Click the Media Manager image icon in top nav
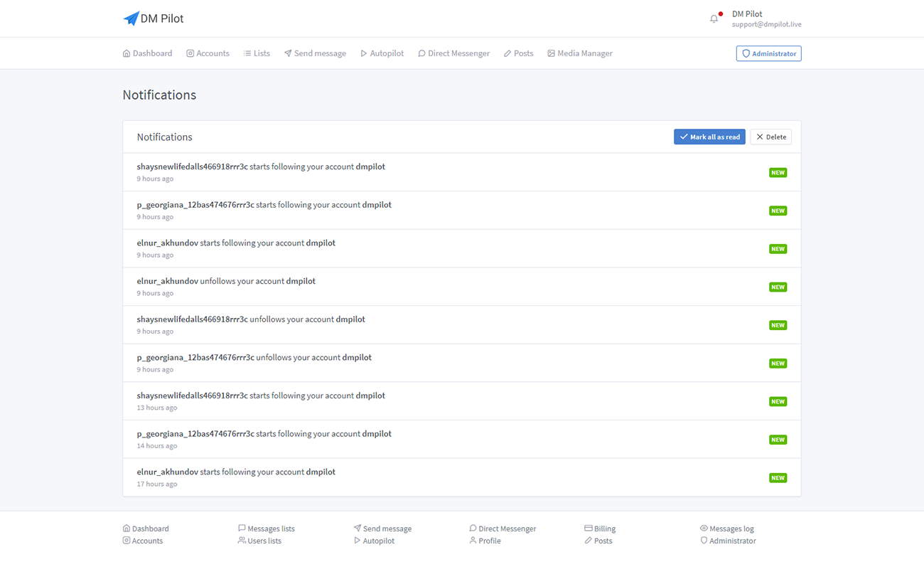Viewport: 924px width, 562px height. click(x=551, y=53)
